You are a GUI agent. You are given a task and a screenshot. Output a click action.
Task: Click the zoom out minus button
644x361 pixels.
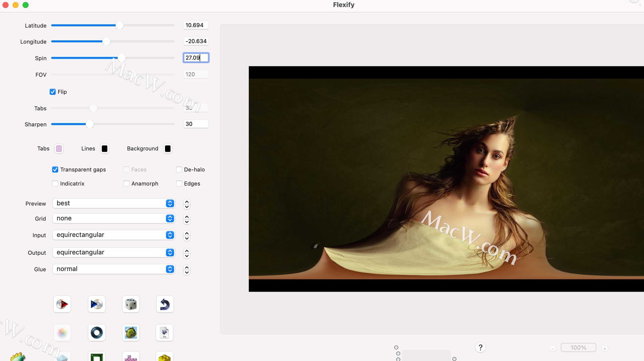pyautogui.click(x=552, y=349)
